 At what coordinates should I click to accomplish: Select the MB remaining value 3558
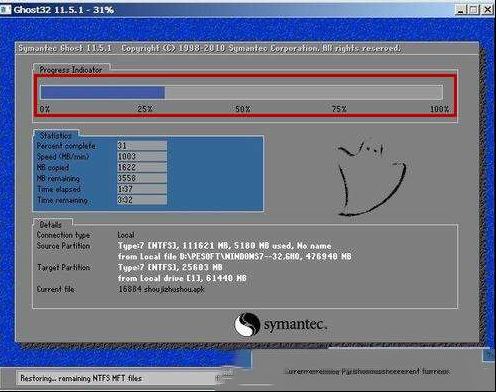(142, 178)
